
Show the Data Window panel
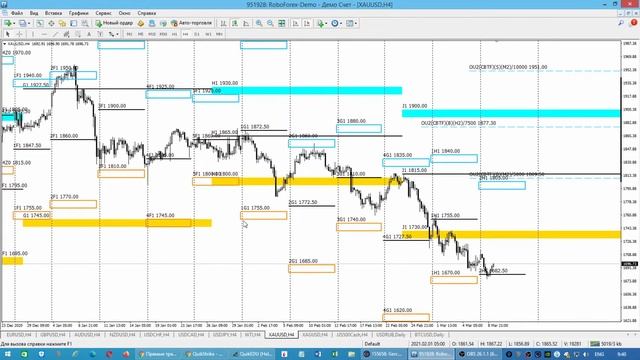point(51,23)
